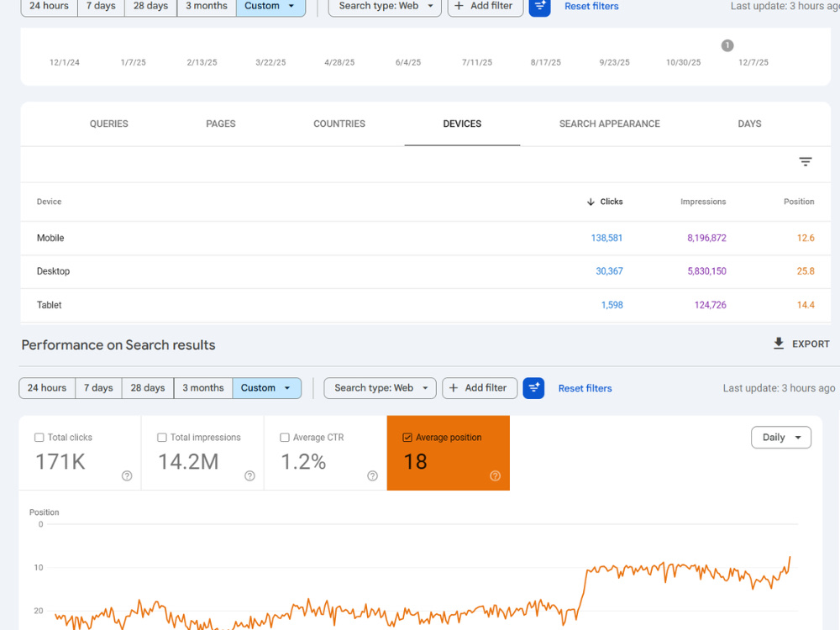The image size is (840, 630).
Task: Switch to the Days tab
Action: point(749,123)
